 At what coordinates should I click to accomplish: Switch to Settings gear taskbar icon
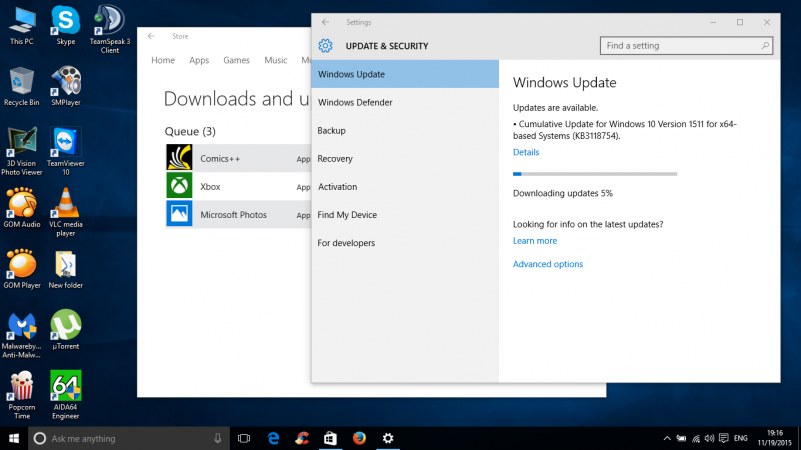coord(388,438)
